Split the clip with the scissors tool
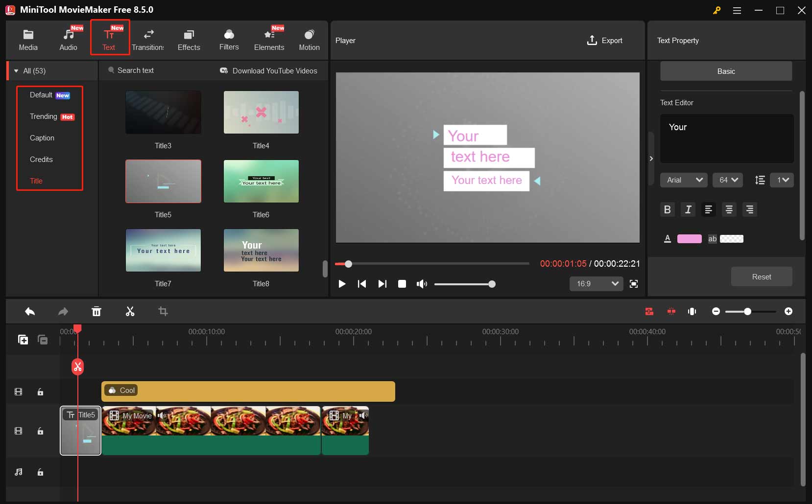Screen dimensions: 812x504 coord(130,312)
